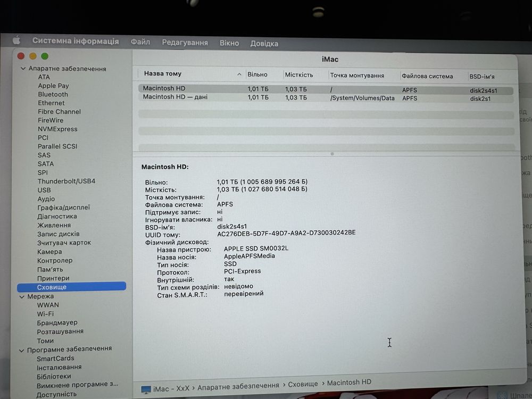532x399 pixels.
Task: Open the Системна інформація app menu
Action: pyautogui.click(x=76, y=41)
